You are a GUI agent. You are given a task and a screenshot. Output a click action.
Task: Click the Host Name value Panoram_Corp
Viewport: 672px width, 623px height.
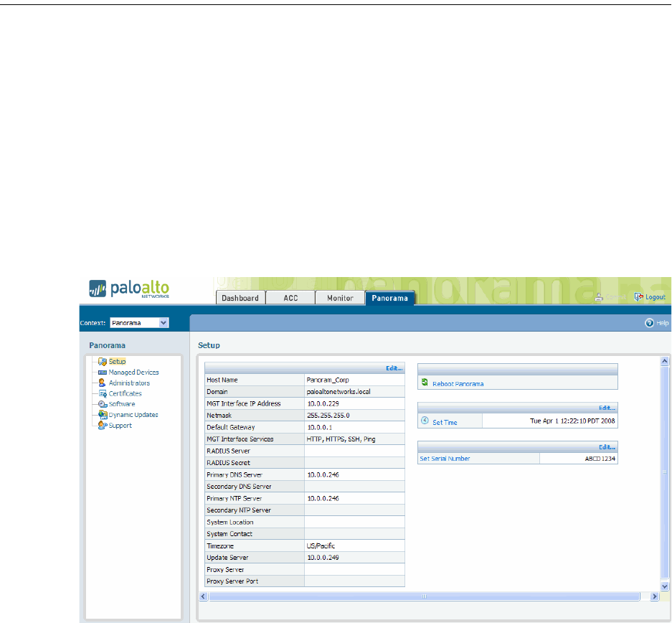point(328,380)
